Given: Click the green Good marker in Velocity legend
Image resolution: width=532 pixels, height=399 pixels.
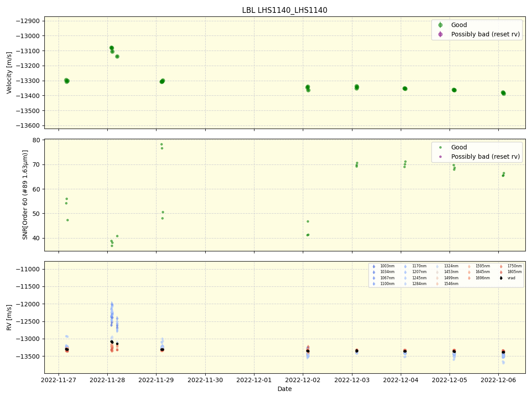Looking at the screenshot, I should click(x=440, y=25).
